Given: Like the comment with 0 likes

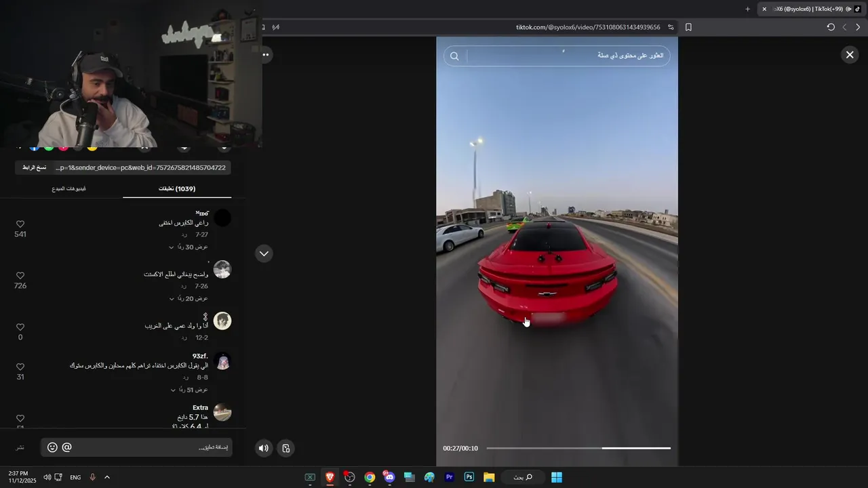Looking at the screenshot, I should (x=20, y=327).
